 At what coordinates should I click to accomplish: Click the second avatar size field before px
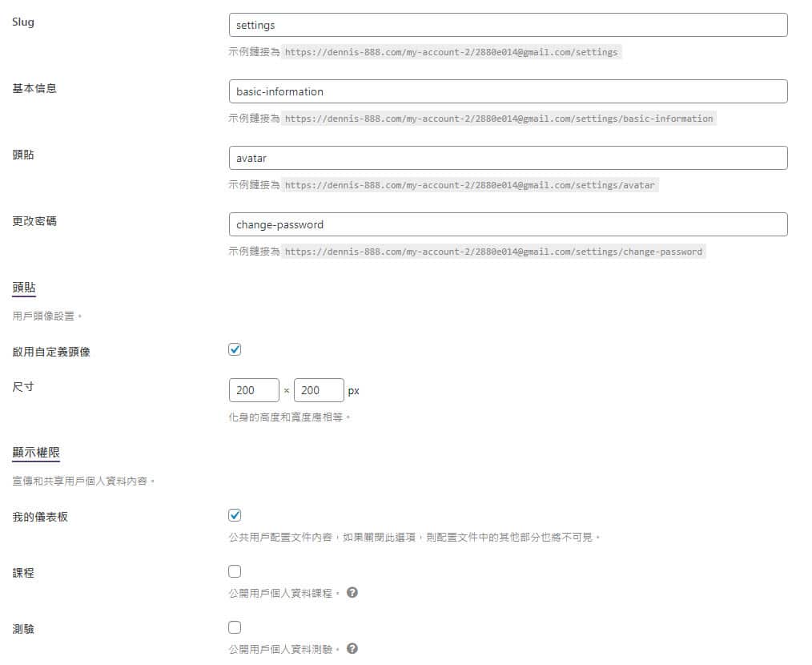319,390
